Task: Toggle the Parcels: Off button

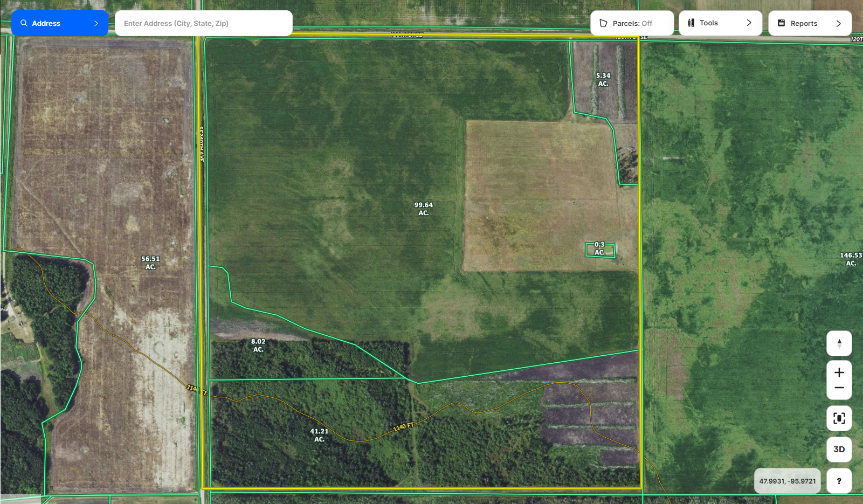Action: (x=632, y=23)
